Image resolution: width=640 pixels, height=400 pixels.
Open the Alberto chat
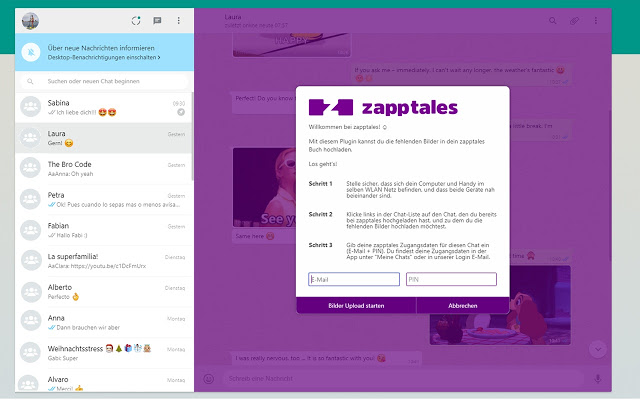[x=104, y=291]
